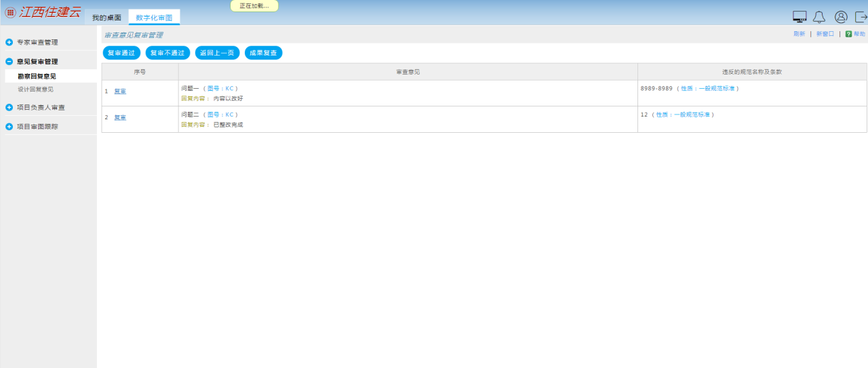868x368 pixels.
Task: Open the red grid app menu icon
Action: (x=10, y=12)
